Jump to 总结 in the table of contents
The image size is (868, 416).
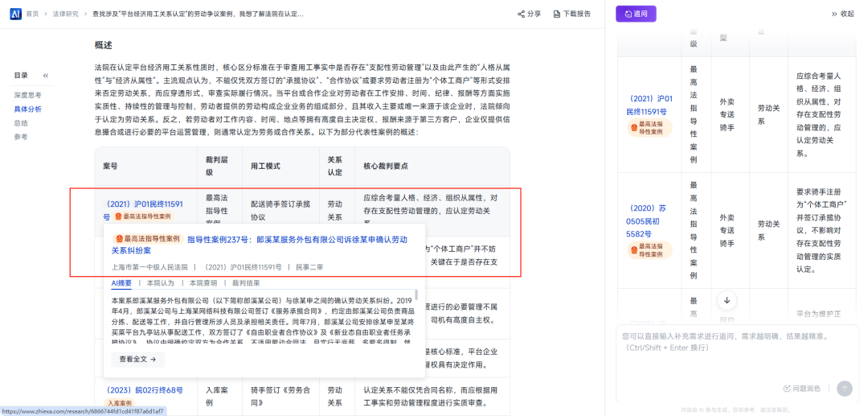[x=21, y=123]
